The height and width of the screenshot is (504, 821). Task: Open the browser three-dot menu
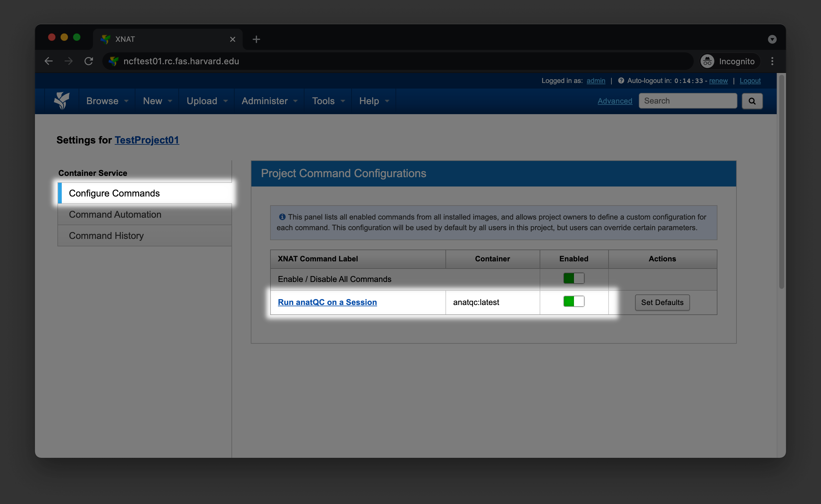coord(772,61)
